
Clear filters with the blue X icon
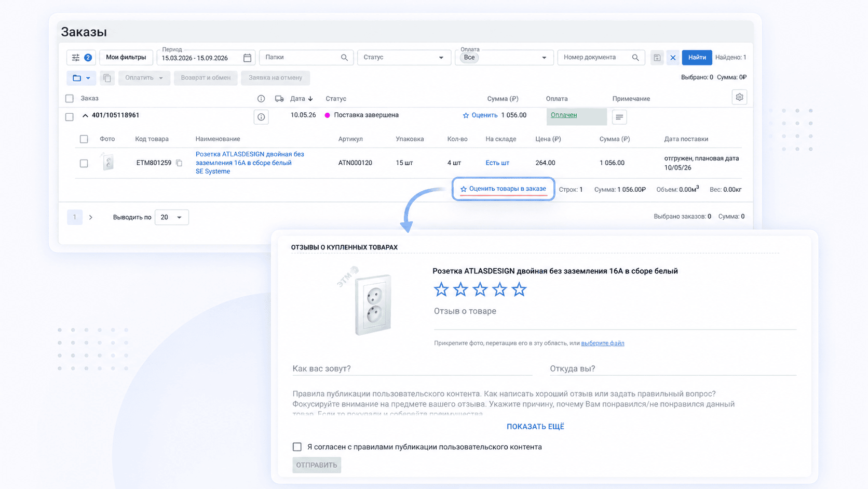coord(673,58)
